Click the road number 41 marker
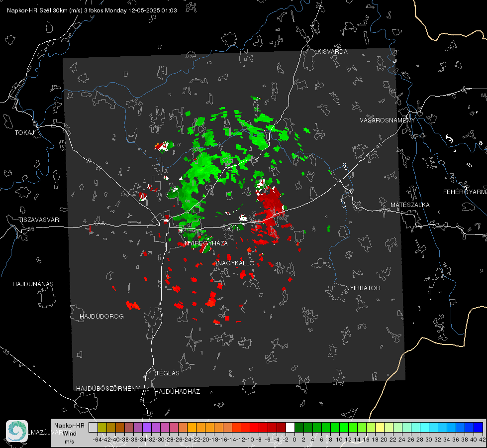Image resolution: width=487 pixels, height=448 pixels. point(379,145)
